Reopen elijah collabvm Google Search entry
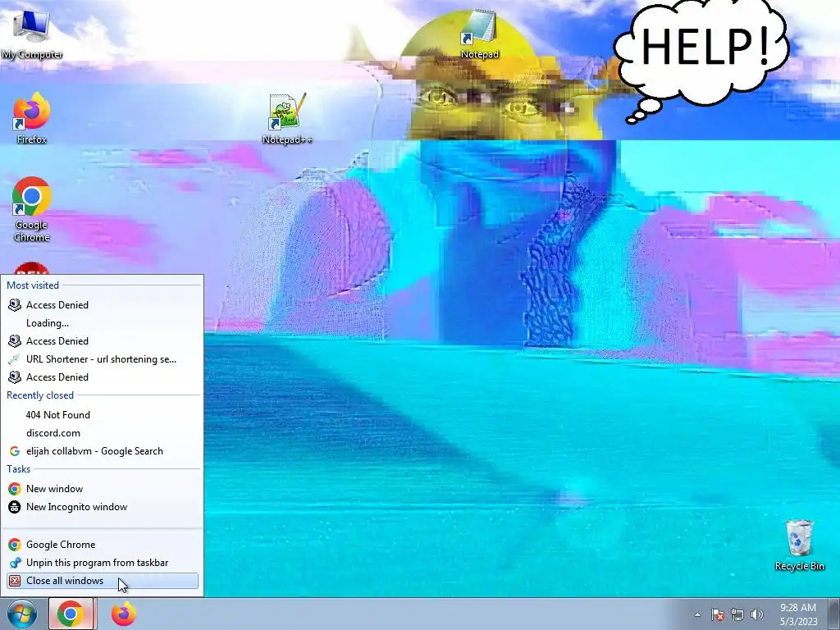 click(102, 451)
